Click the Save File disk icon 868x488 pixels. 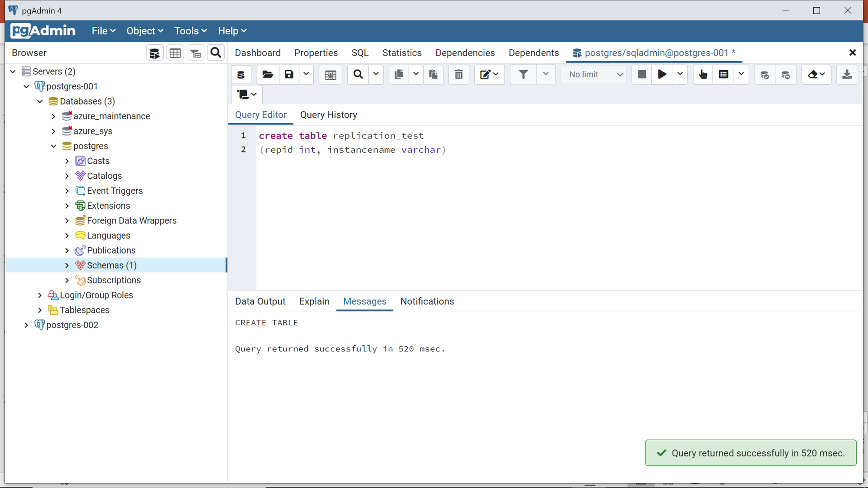point(289,75)
